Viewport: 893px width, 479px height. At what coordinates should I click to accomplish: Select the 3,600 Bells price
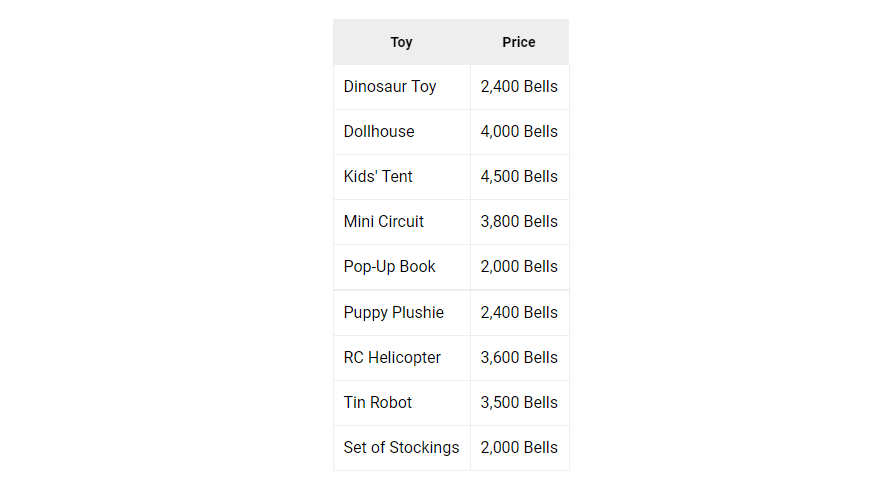tap(519, 358)
